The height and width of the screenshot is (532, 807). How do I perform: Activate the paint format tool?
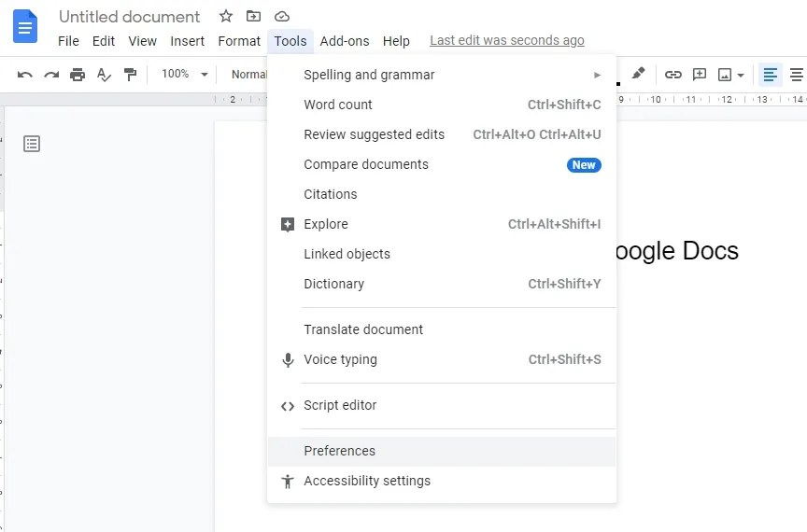[130, 75]
